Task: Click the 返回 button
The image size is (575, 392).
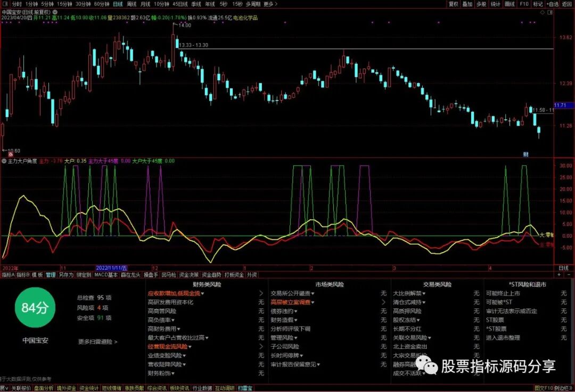Action: (x=567, y=4)
